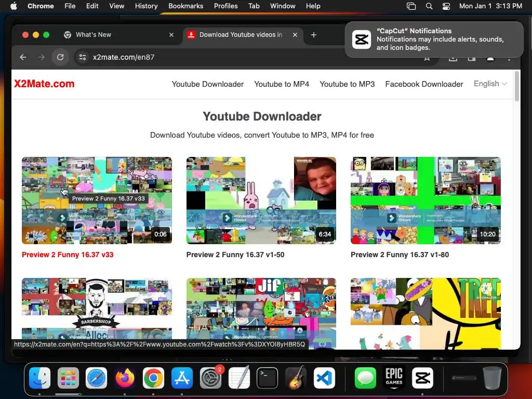The height and width of the screenshot is (399, 532).
Task: Click title link Preview 2 Funny 16.37 v1-50
Action: 235,255
